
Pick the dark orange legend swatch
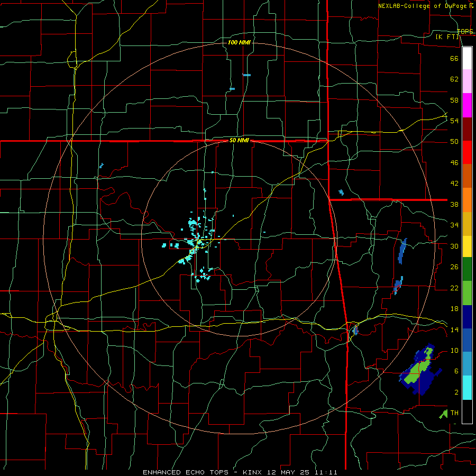467,176
